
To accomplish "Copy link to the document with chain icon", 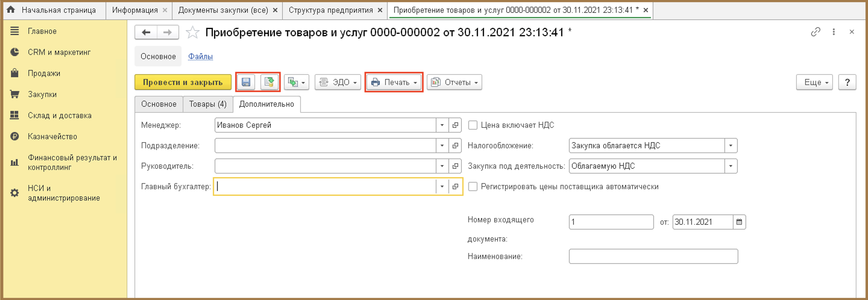I will [x=816, y=32].
